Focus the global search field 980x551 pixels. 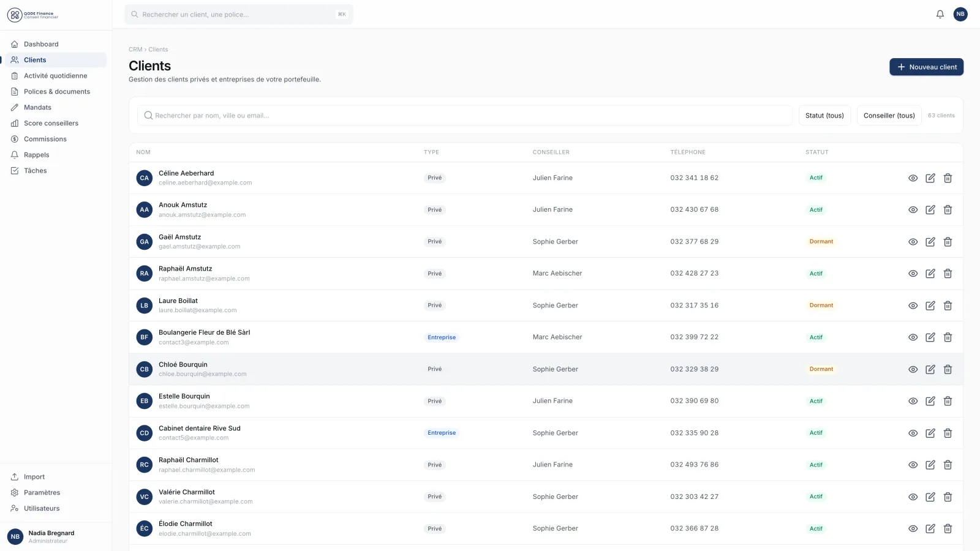pos(239,14)
